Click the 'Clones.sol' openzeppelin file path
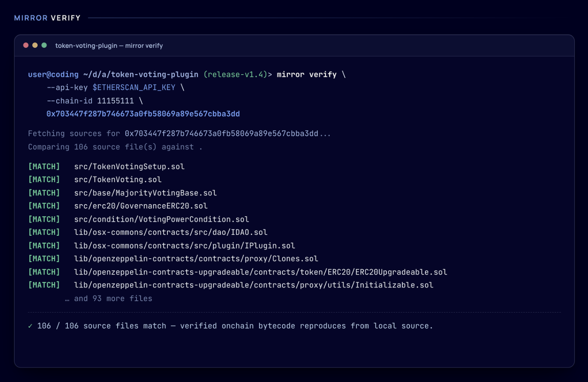The width and height of the screenshot is (588, 382). coord(196,259)
